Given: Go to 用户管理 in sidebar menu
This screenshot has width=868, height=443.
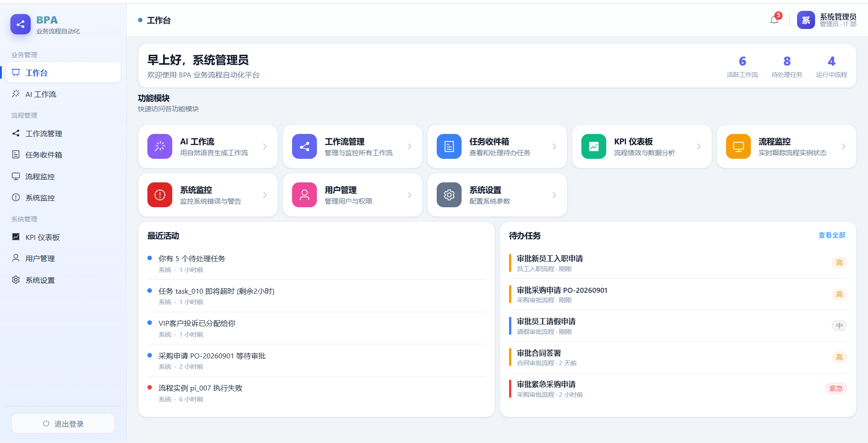Looking at the screenshot, I should (x=63, y=258).
